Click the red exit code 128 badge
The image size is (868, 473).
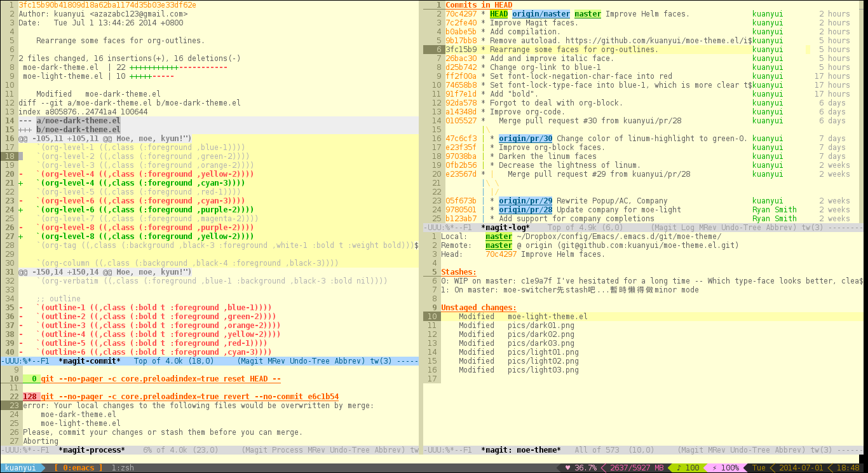click(31, 397)
